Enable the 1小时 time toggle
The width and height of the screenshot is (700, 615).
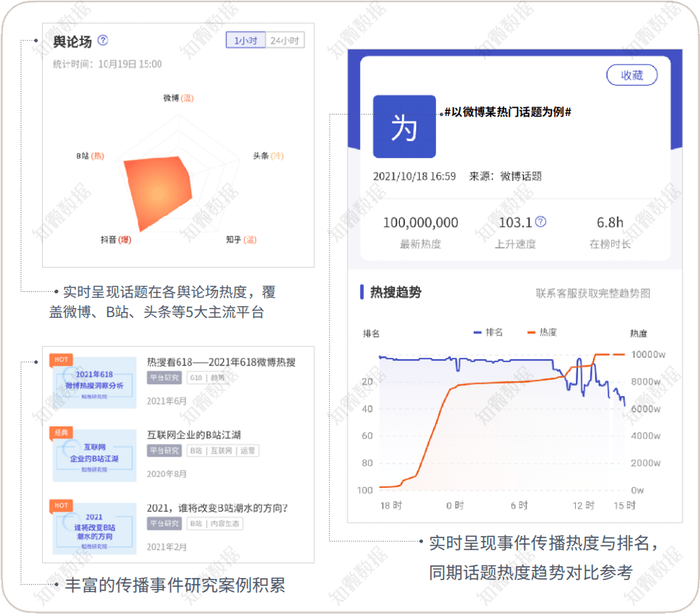(245, 41)
